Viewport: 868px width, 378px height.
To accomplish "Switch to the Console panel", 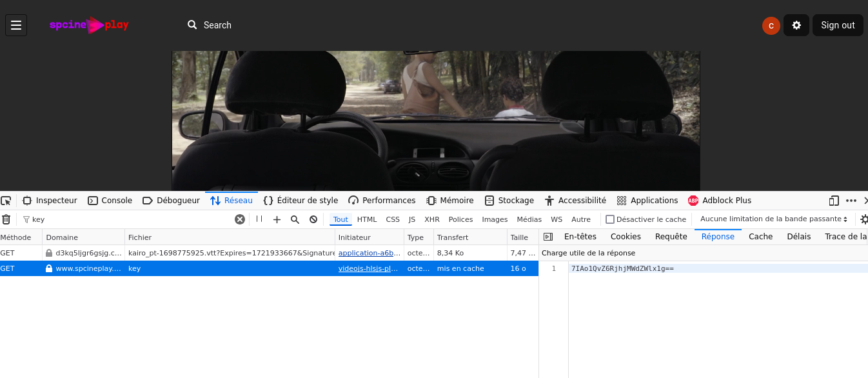I will point(110,201).
